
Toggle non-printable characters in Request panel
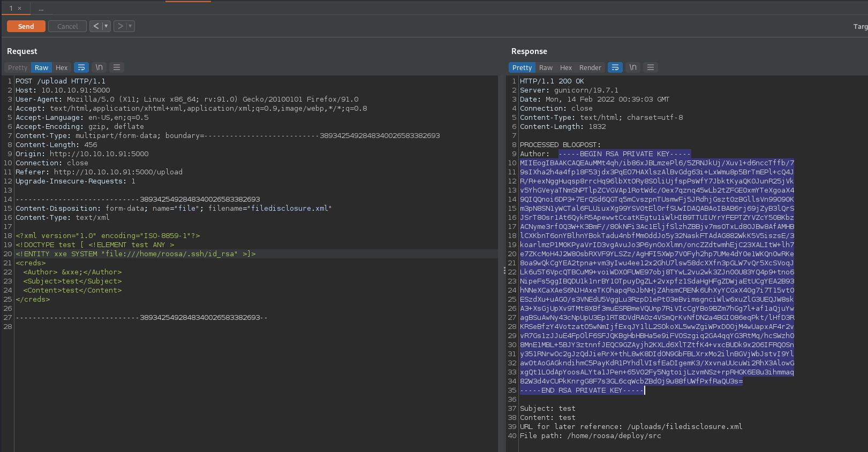pos(99,67)
